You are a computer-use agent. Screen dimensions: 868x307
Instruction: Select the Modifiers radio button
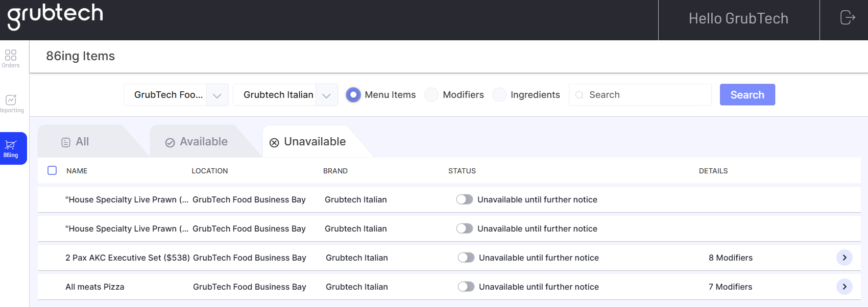[x=431, y=95]
